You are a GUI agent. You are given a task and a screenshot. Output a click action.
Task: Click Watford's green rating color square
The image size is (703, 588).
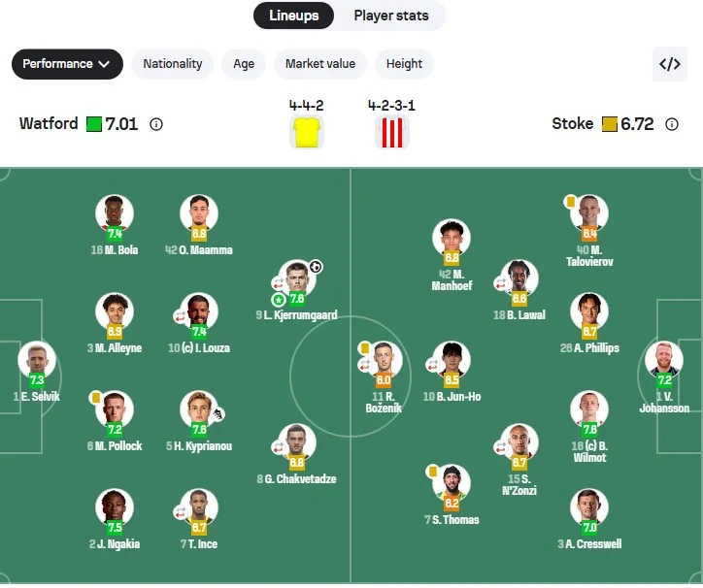[x=94, y=124]
